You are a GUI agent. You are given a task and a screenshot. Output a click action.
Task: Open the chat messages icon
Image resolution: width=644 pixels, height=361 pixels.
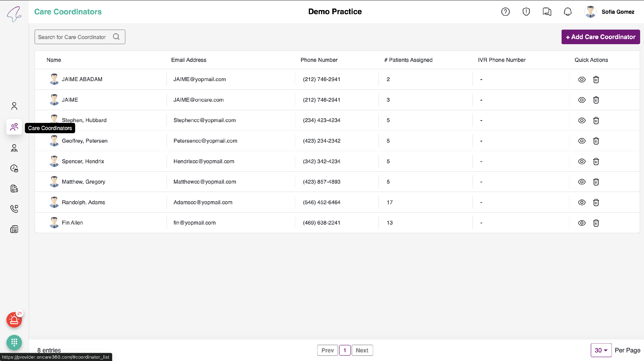547,12
